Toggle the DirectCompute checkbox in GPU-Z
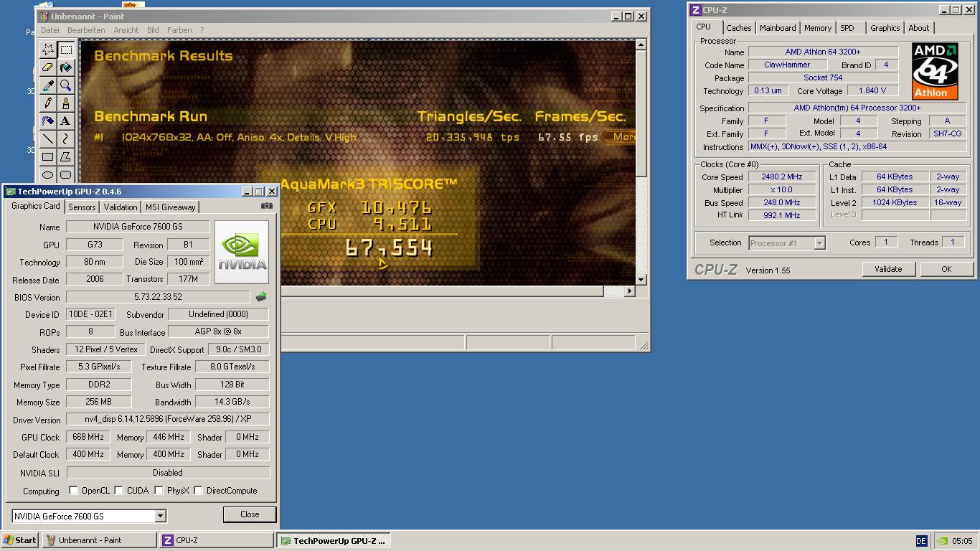980x551 pixels. click(199, 491)
